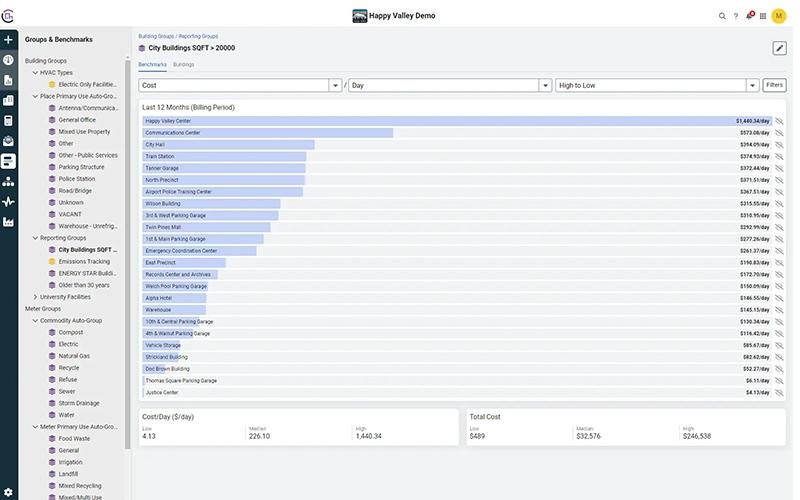Select Older than 30 years group

click(84, 285)
